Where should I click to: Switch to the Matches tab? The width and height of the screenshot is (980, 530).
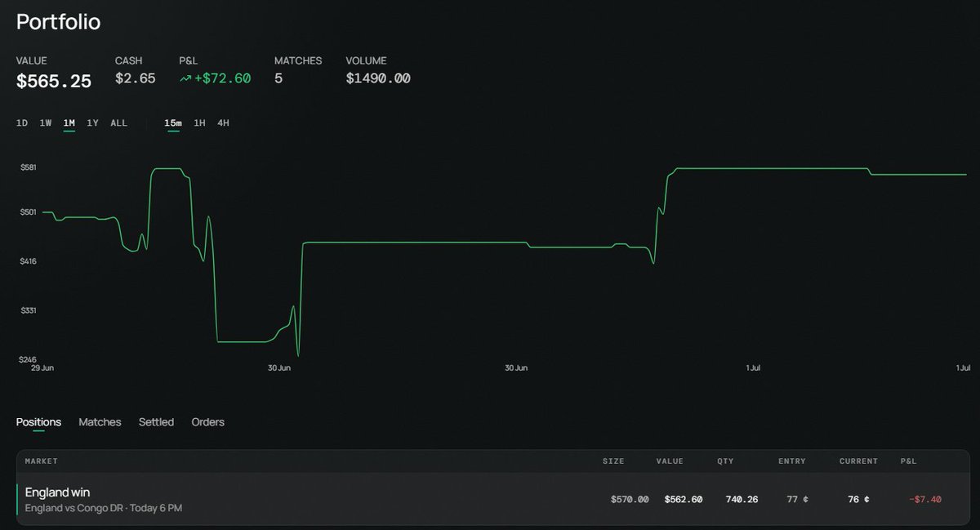pos(100,422)
